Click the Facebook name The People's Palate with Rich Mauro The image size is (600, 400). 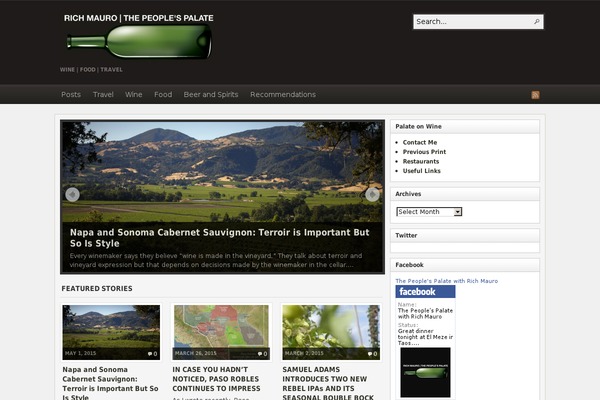point(425,313)
